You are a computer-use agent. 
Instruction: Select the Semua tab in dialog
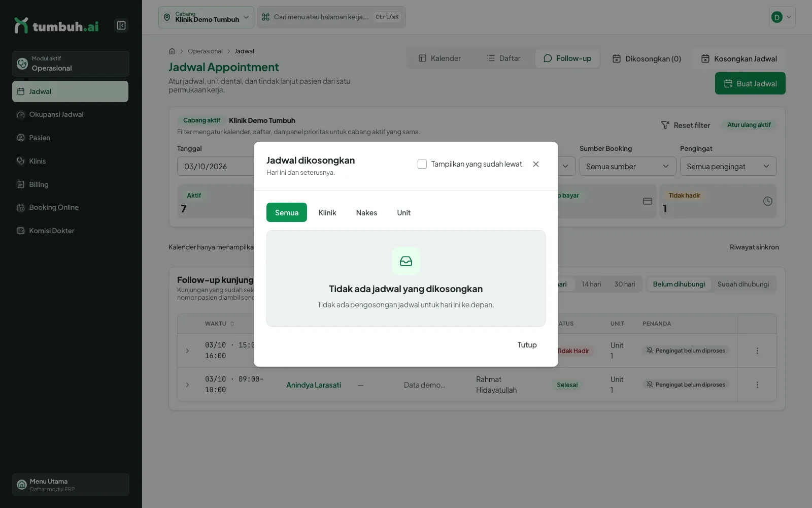(x=287, y=212)
